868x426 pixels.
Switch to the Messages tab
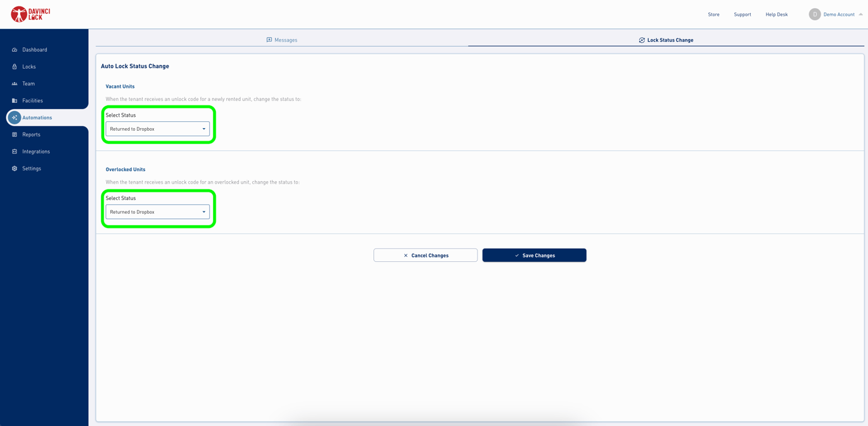281,39
